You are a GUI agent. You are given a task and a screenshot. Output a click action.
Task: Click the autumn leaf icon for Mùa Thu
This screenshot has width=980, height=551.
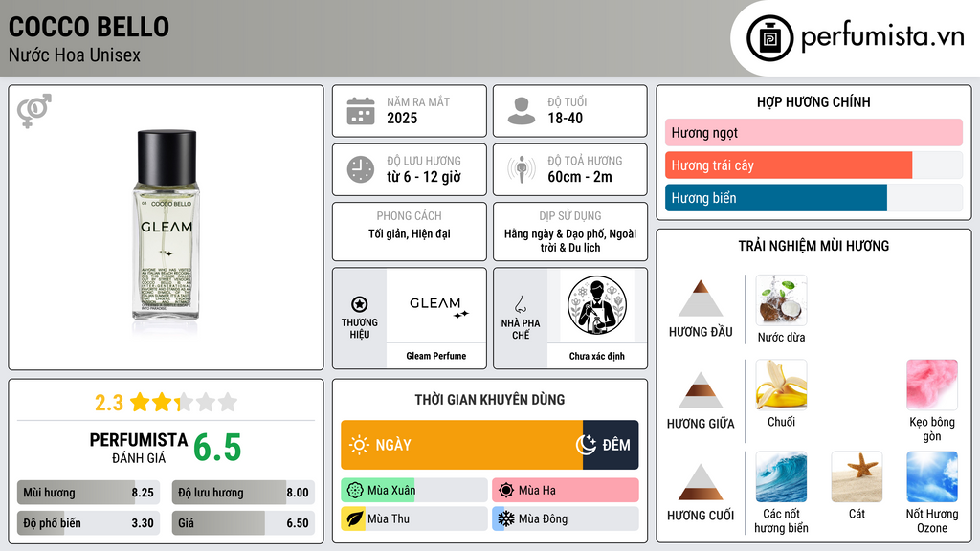click(x=355, y=518)
